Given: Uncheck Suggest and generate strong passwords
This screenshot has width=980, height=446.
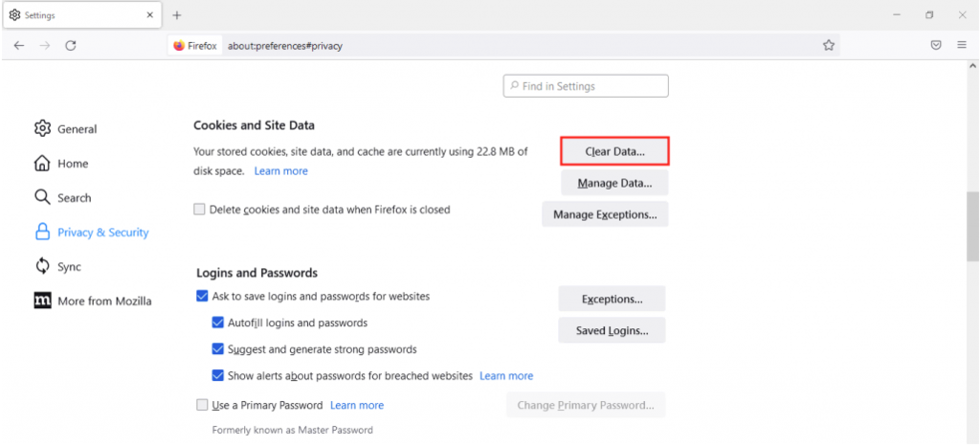Looking at the screenshot, I should (x=218, y=349).
